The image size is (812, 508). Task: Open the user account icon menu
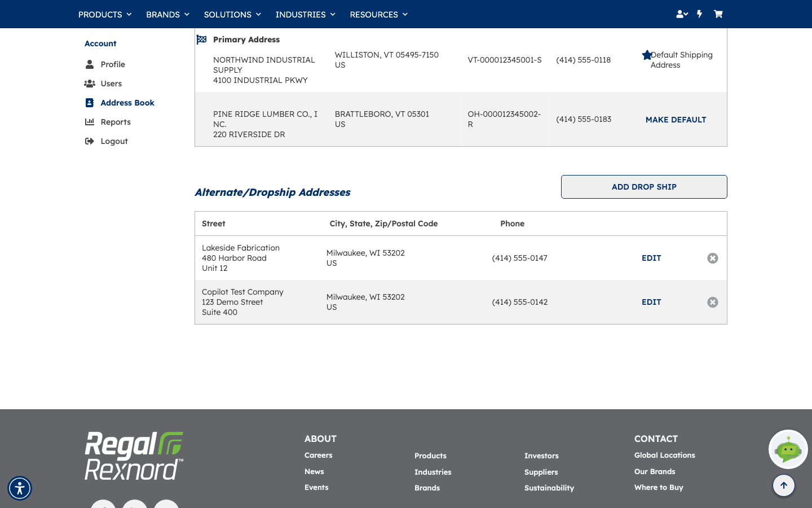coord(682,14)
